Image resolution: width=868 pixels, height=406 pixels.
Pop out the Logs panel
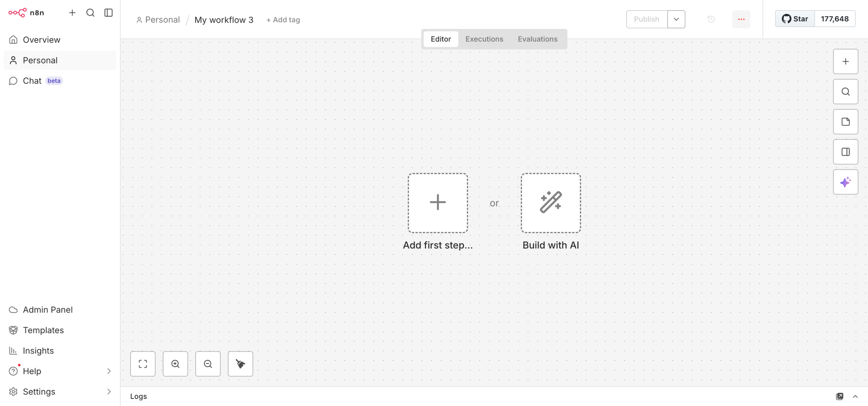839,396
